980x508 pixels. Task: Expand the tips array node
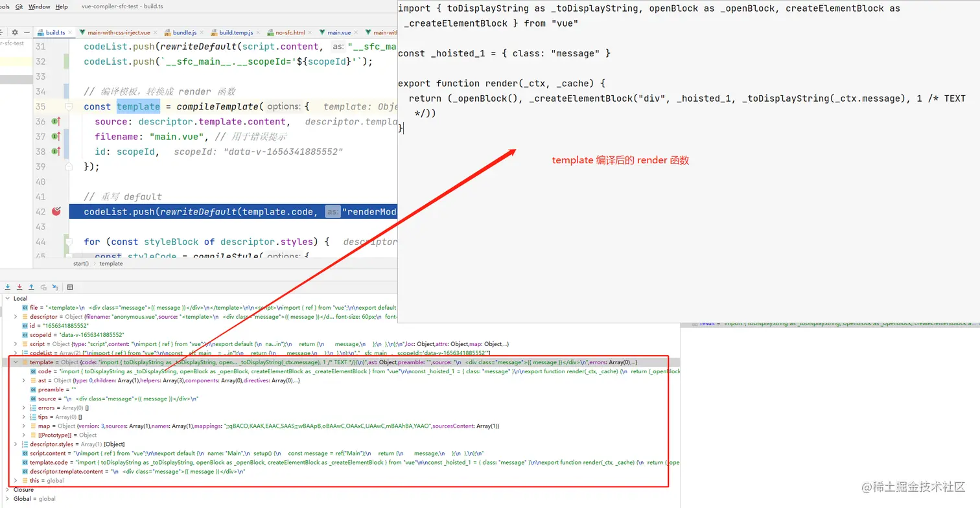coord(24,417)
